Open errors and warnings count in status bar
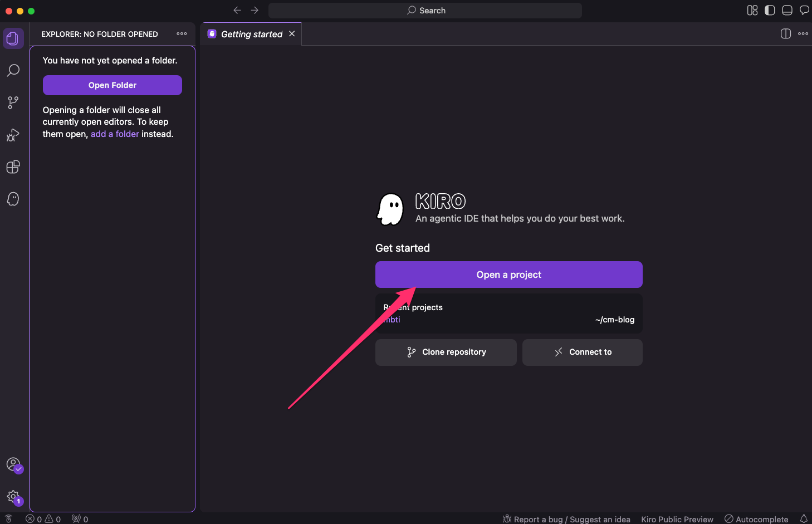 pyautogui.click(x=43, y=519)
